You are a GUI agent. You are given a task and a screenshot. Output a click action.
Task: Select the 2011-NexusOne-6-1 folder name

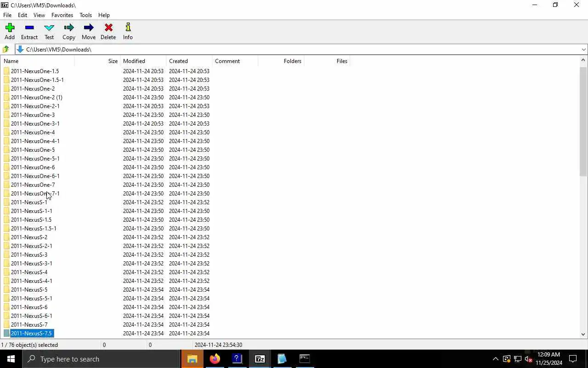tap(35, 176)
